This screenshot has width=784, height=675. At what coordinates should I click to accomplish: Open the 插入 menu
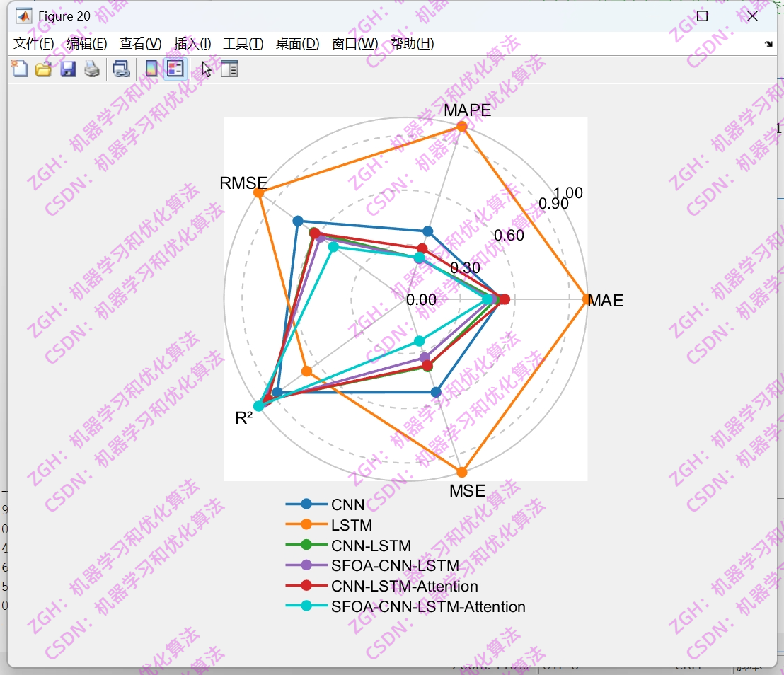pos(191,43)
